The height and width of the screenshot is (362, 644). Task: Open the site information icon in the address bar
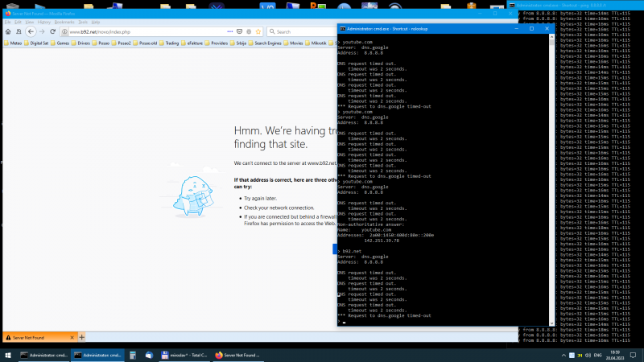point(64,31)
